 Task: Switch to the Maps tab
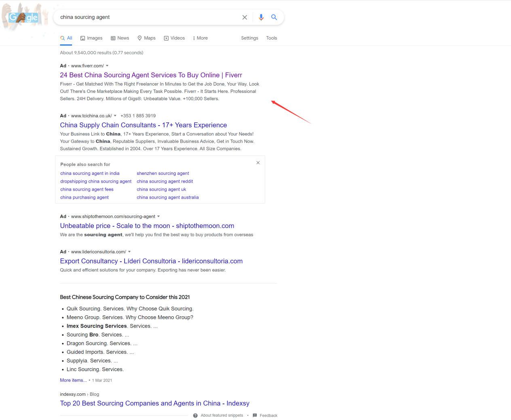click(146, 38)
